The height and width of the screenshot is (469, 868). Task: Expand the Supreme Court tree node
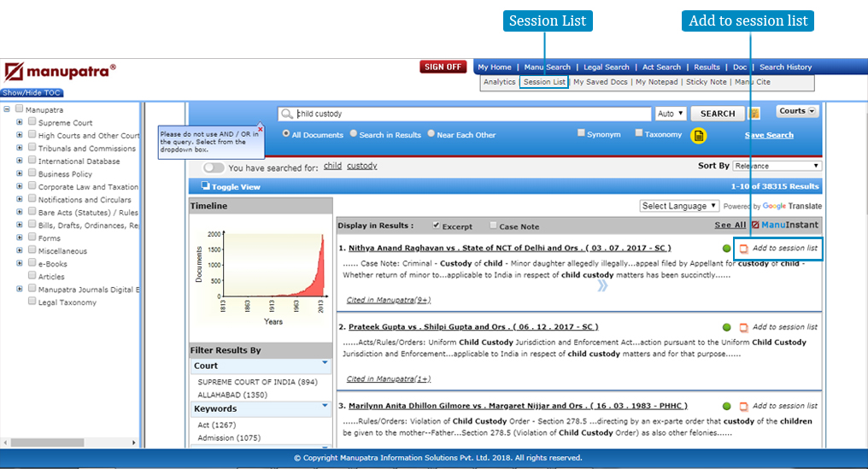pyautogui.click(x=20, y=122)
